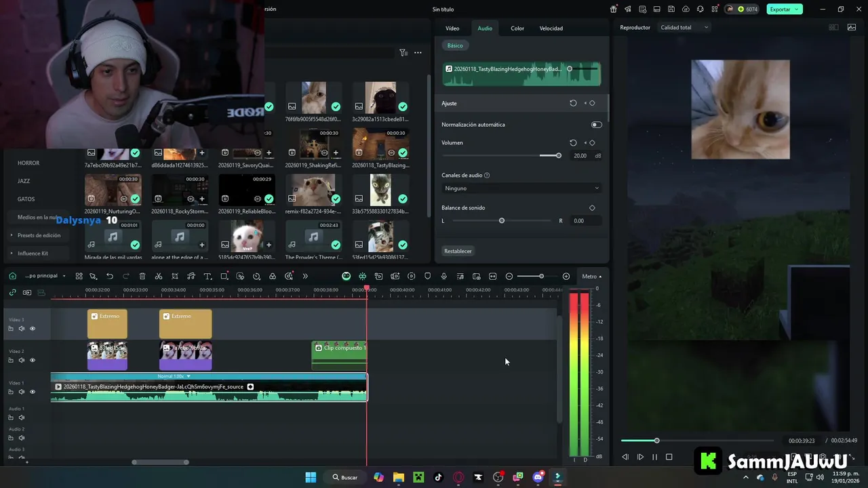The height and width of the screenshot is (488, 868).
Task: Click the audio note tool in toolbar
Action: point(191,276)
